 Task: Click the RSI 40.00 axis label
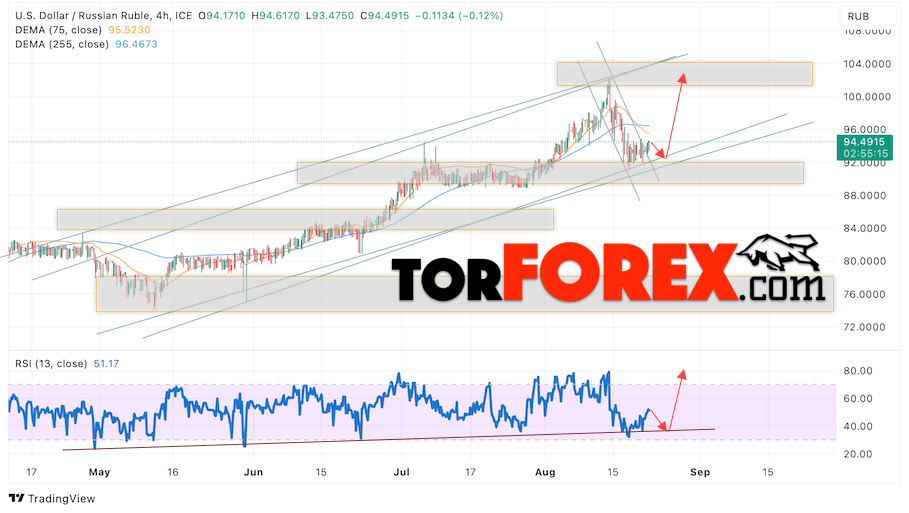pyautogui.click(x=858, y=427)
